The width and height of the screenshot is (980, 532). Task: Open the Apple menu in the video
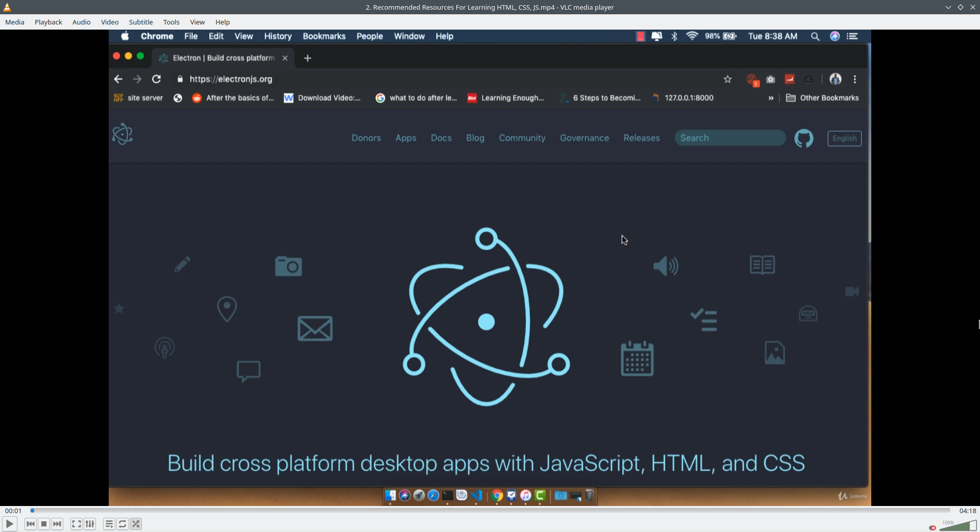click(x=125, y=36)
